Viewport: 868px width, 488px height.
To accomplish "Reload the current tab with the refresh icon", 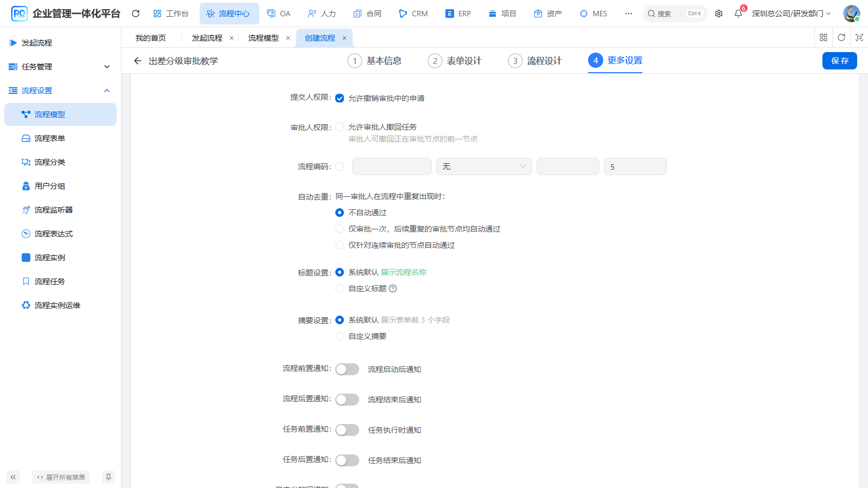I will (841, 37).
